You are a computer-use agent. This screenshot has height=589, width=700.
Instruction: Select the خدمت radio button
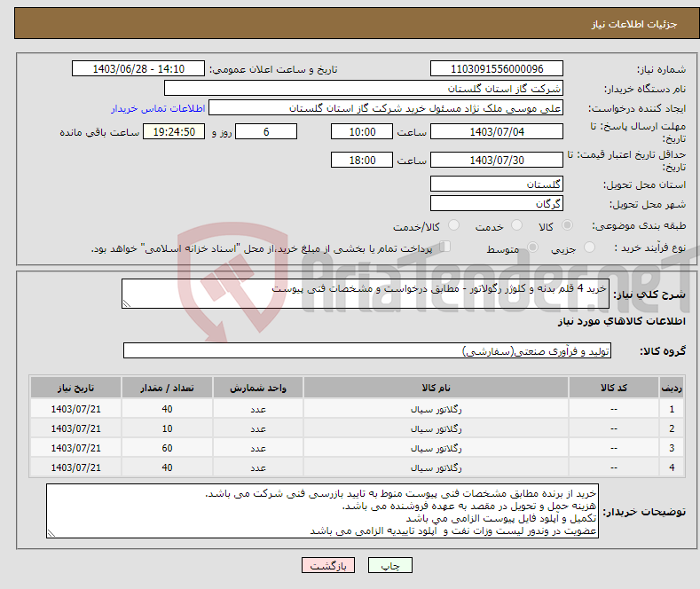(x=516, y=225)
